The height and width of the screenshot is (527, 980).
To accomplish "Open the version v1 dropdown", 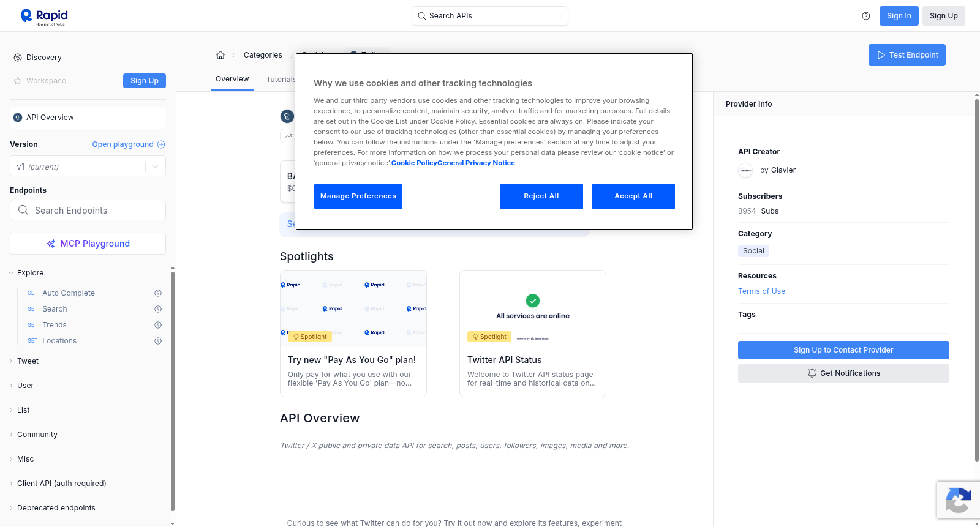I will pyautogui.click(x=88, y=166).
